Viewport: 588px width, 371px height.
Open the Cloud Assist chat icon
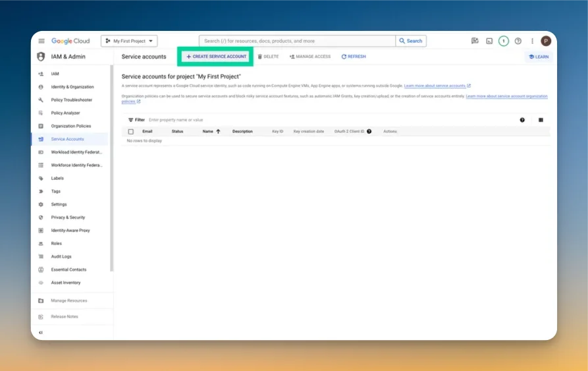click(475, 41)
